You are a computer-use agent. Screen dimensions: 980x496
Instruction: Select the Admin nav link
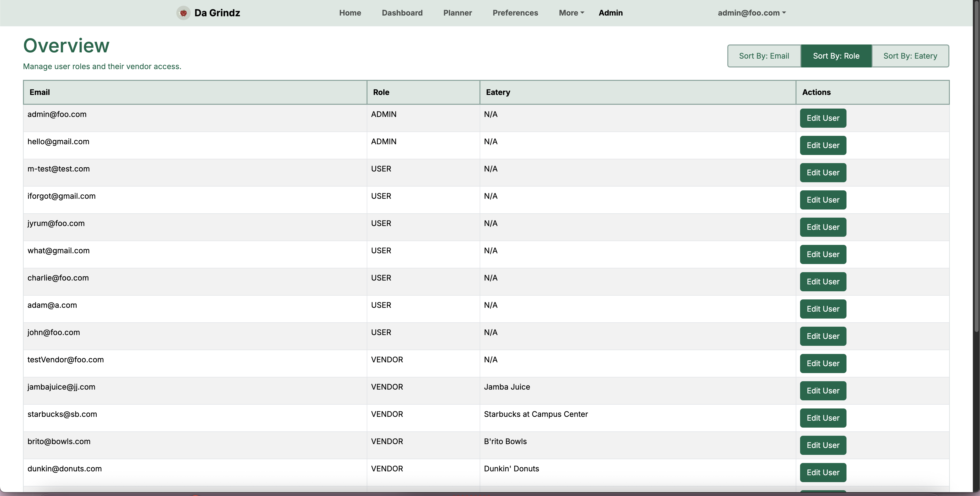click(610, 13)
